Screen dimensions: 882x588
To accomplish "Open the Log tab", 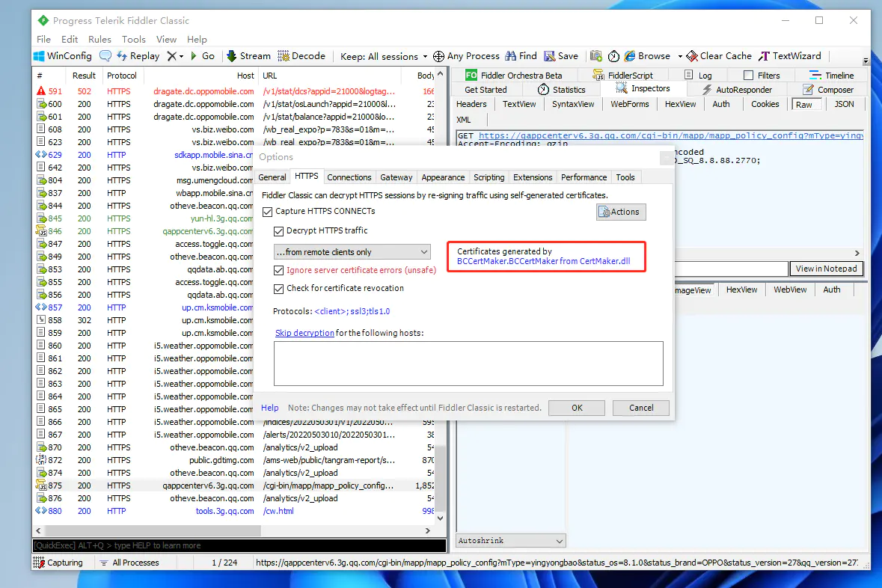I will point(697,75).
